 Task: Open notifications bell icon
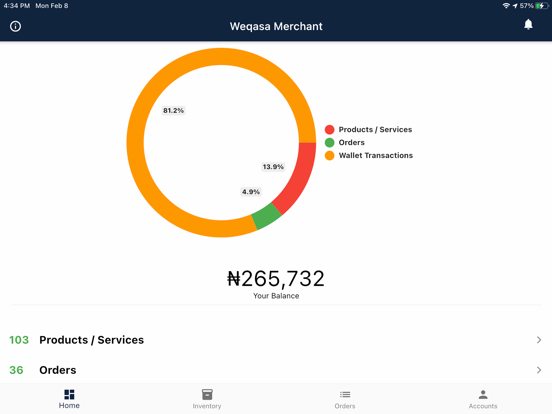[x=528, y=25]
